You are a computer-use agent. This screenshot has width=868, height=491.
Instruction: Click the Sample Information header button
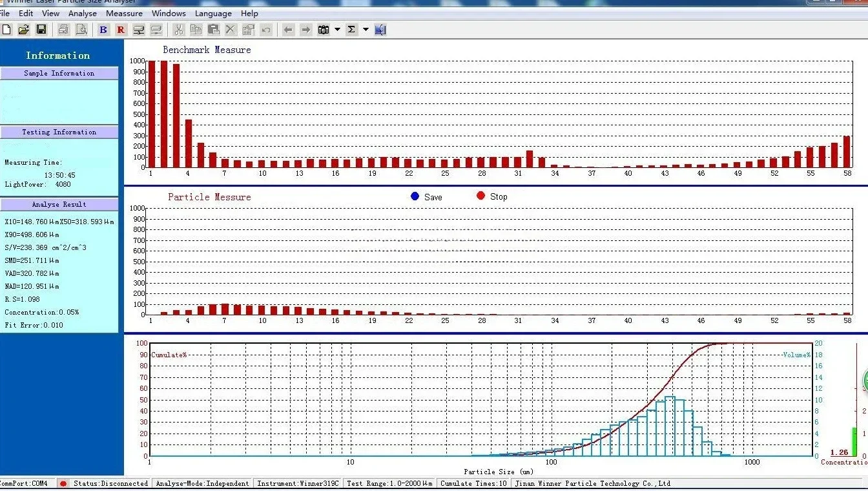tap(59, 74)
